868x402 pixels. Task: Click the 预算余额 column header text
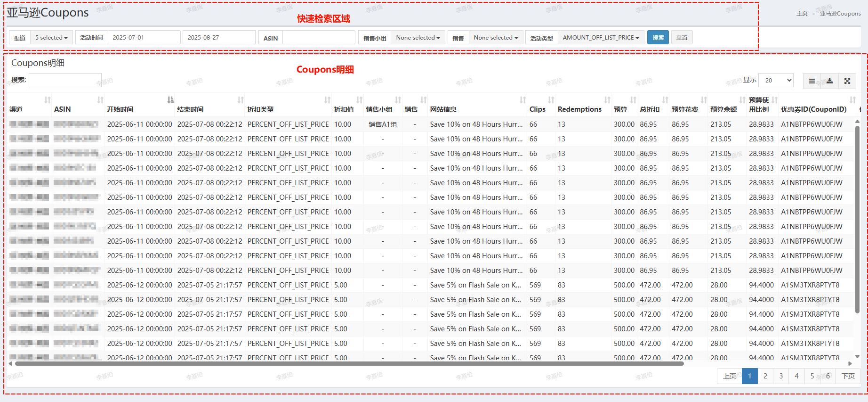[x=723, y=109]
